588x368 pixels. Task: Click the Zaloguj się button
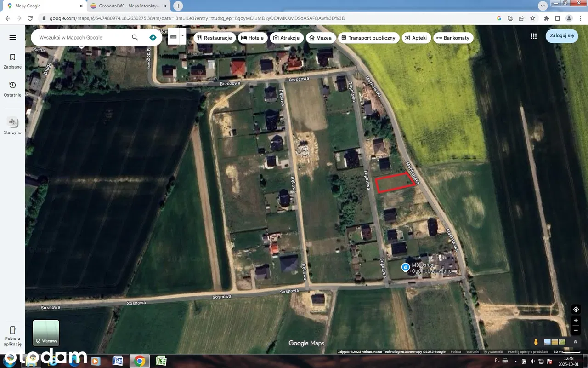coord(561,36)
